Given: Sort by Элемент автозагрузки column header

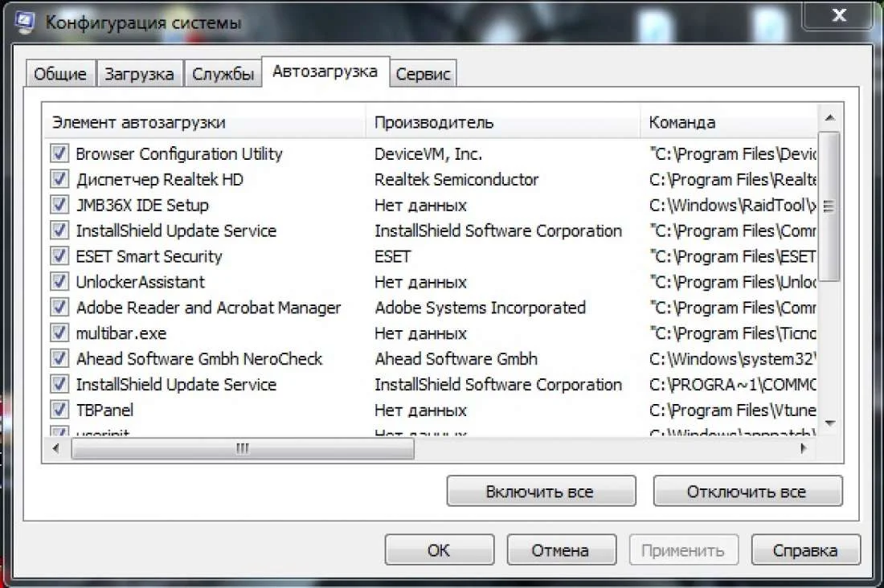Looking at the screenshot, I should point(205,122).
